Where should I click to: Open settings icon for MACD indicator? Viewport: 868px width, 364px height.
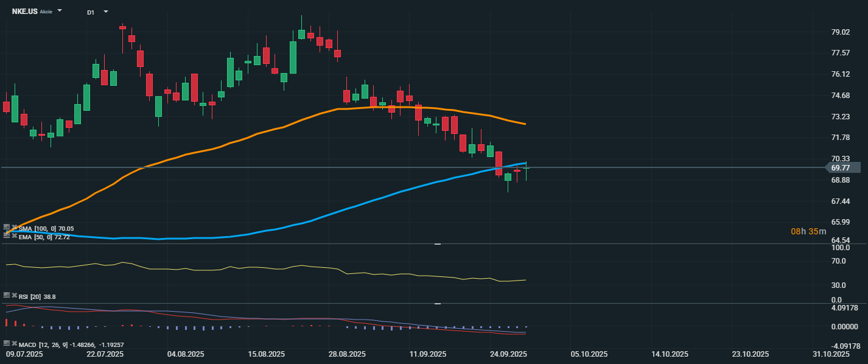tap(7, 343)
